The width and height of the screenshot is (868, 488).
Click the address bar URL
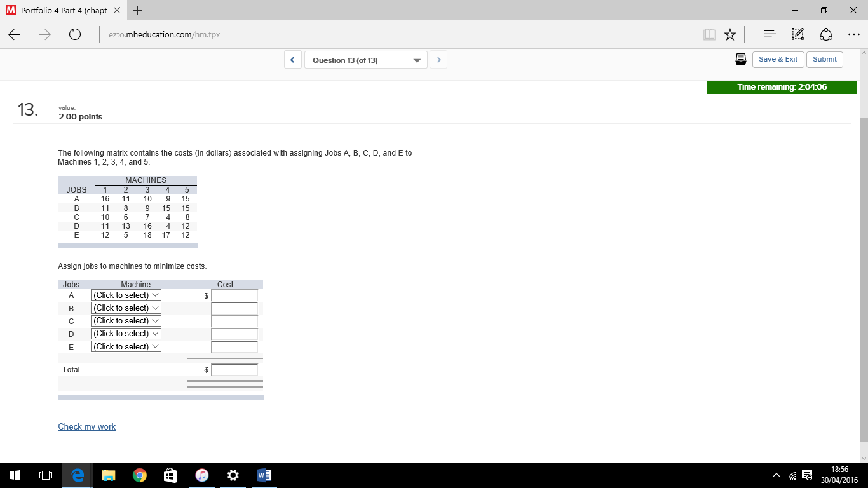pyautogui.click(x=164, y=35)
